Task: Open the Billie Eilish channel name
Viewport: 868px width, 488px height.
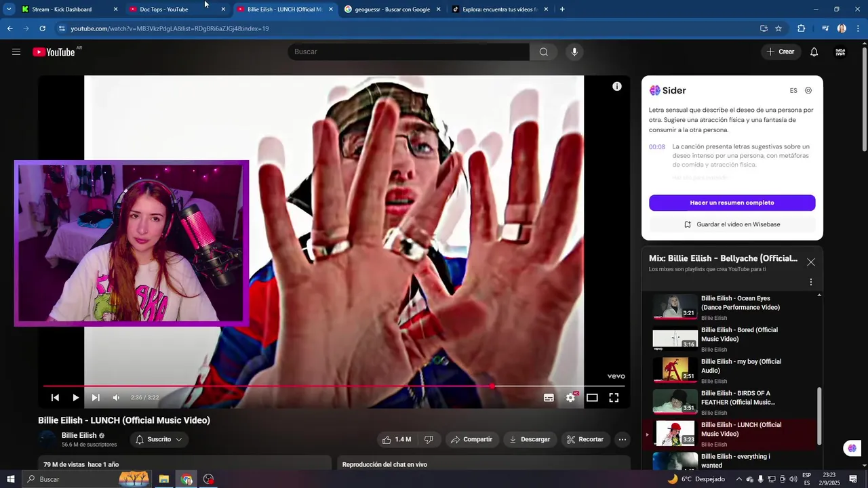Action: [x=79, y=435]
